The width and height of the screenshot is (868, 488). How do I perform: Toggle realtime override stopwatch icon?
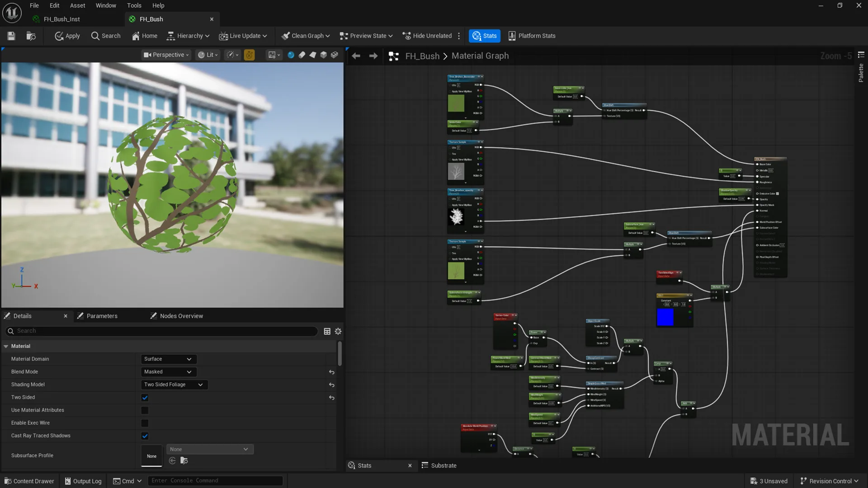pos(249,55)
